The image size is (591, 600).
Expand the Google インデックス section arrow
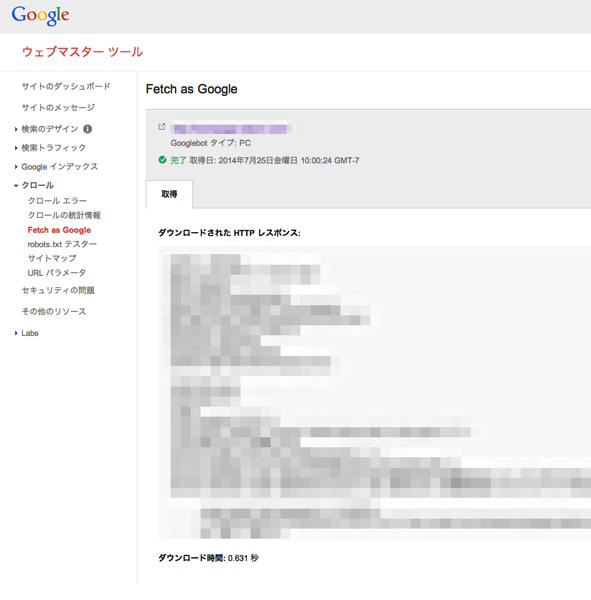(16, 167)
